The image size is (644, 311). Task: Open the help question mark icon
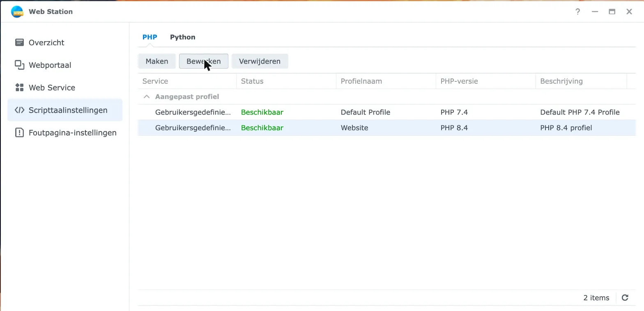(x=577, y=12)
